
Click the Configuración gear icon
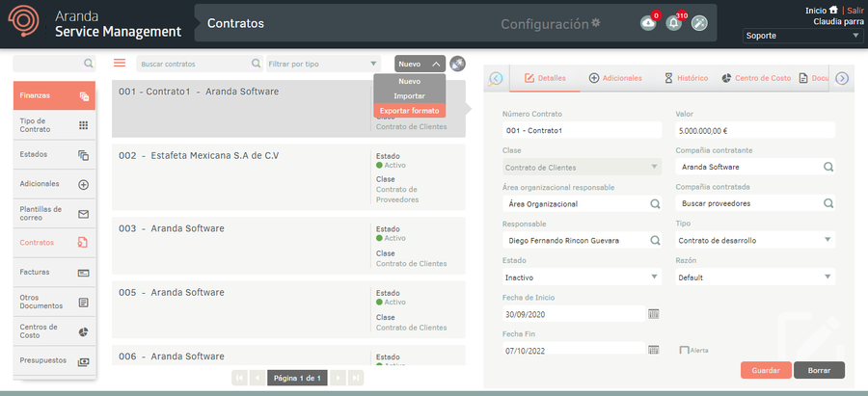[596, 23]
